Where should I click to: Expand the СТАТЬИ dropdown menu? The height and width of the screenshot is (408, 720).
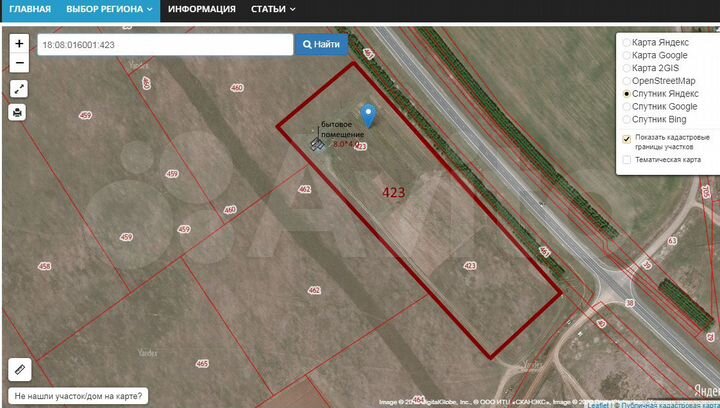coord(273,9)
